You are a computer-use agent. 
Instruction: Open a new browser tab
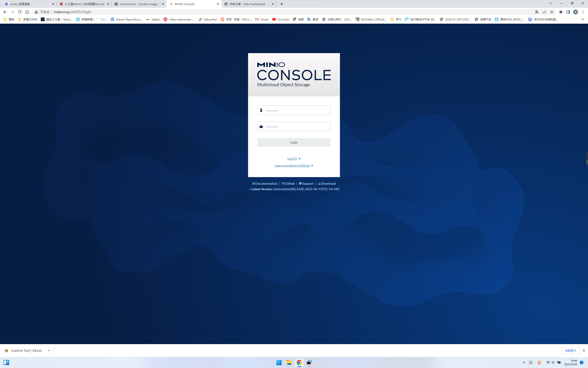tap(282, 4)
